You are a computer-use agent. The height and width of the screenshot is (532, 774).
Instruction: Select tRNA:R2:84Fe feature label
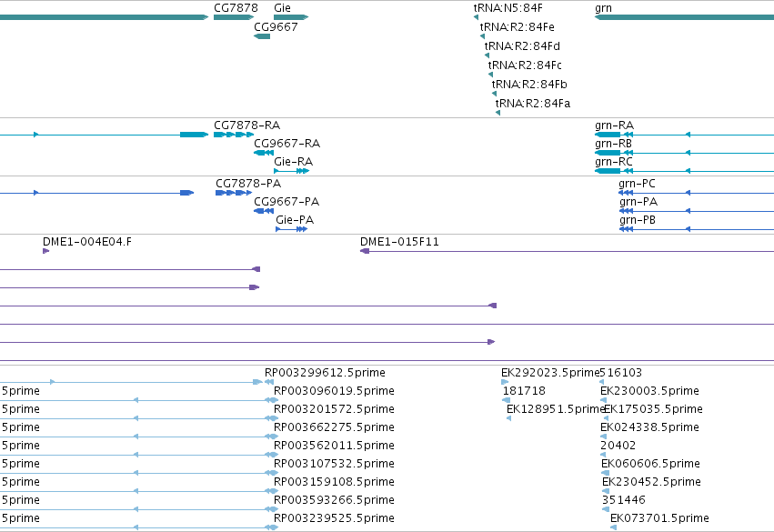pos(517,26)
